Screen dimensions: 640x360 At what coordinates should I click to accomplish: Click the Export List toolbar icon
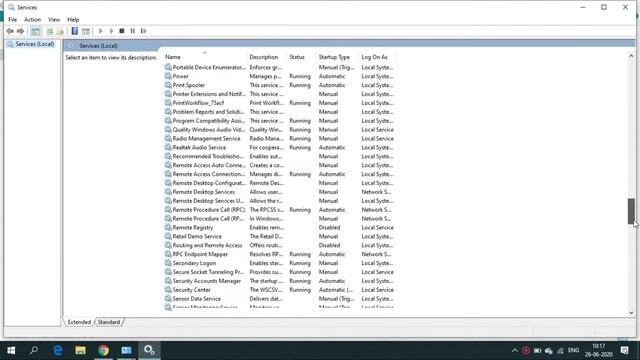pyautogui.click(x=60, y=31)
